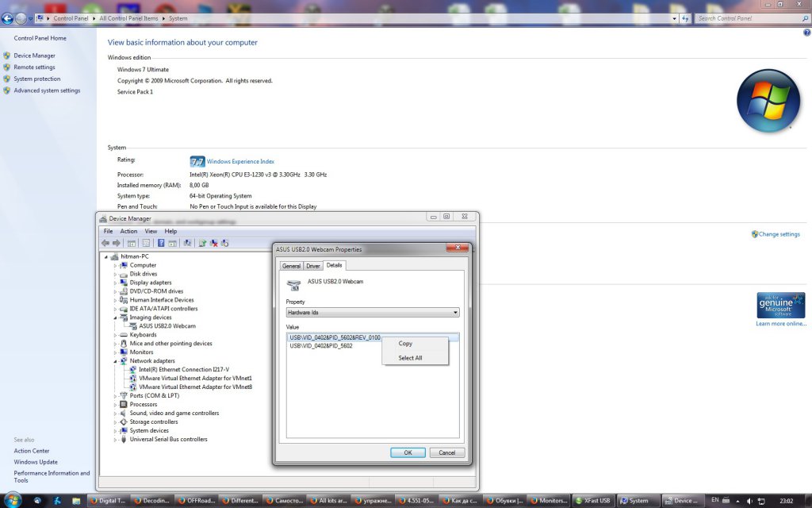Switch to System window on taskbar
This screenshot has height=508, width=812.
pos(638,501)
